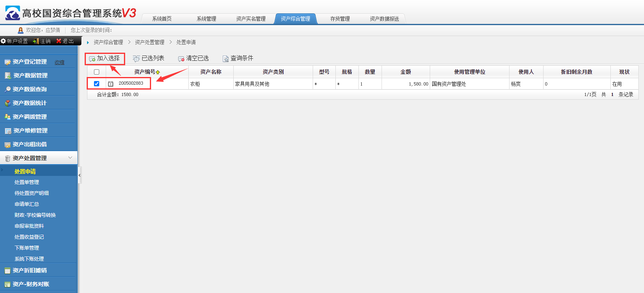Open 帐户设置 gear icon

tap(3, 41)
